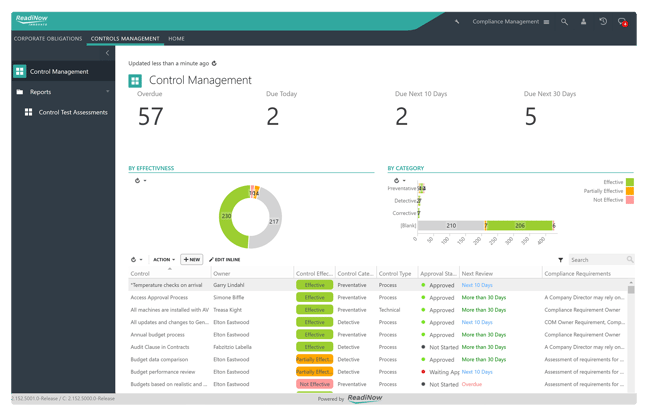Viewport: 650px width, 417px height.
Task: Open the history clock icon
Action: tap(603, 21)
